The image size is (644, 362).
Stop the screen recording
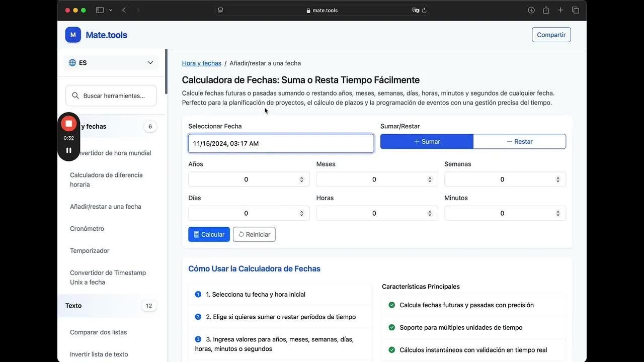(x=69, y=124)
